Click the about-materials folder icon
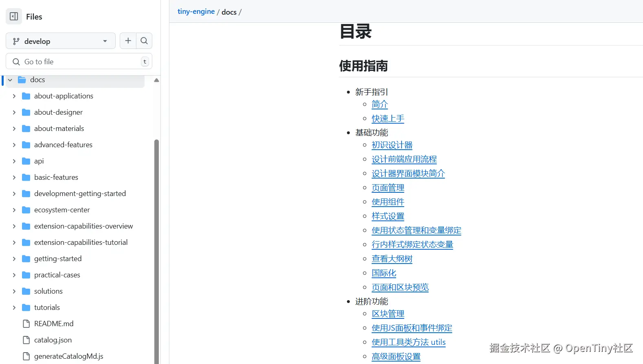The width and height of the screenshot is (643, 364). [26, 129]
